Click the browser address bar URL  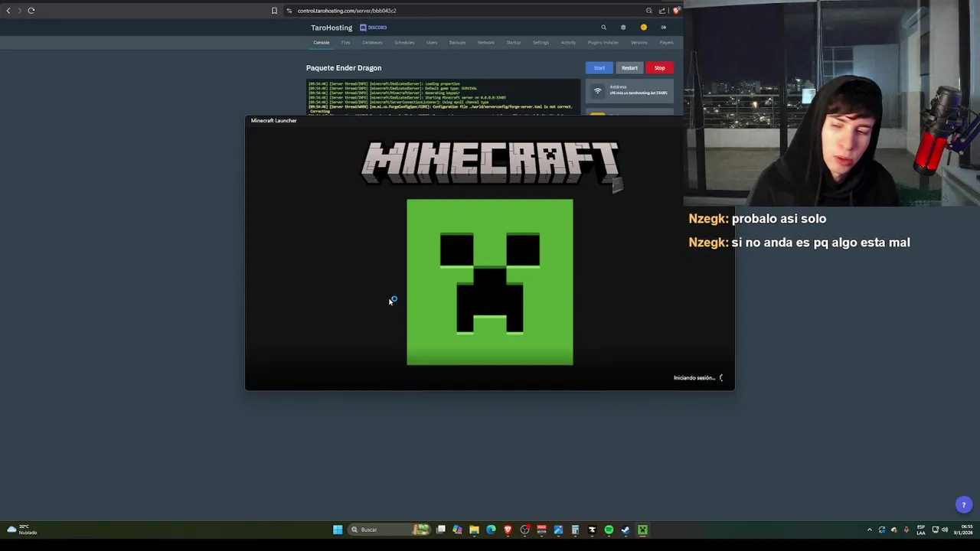click(x=347, y=11)
